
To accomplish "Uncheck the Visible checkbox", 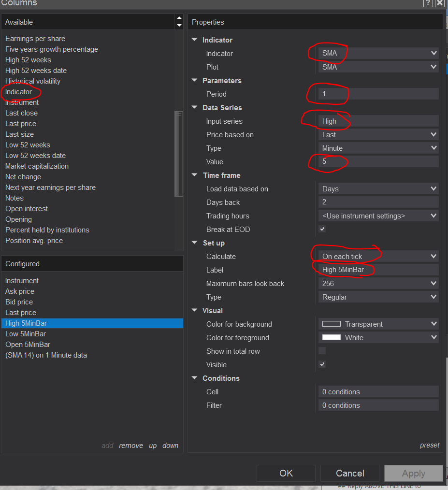I will [x=322, y=364].
